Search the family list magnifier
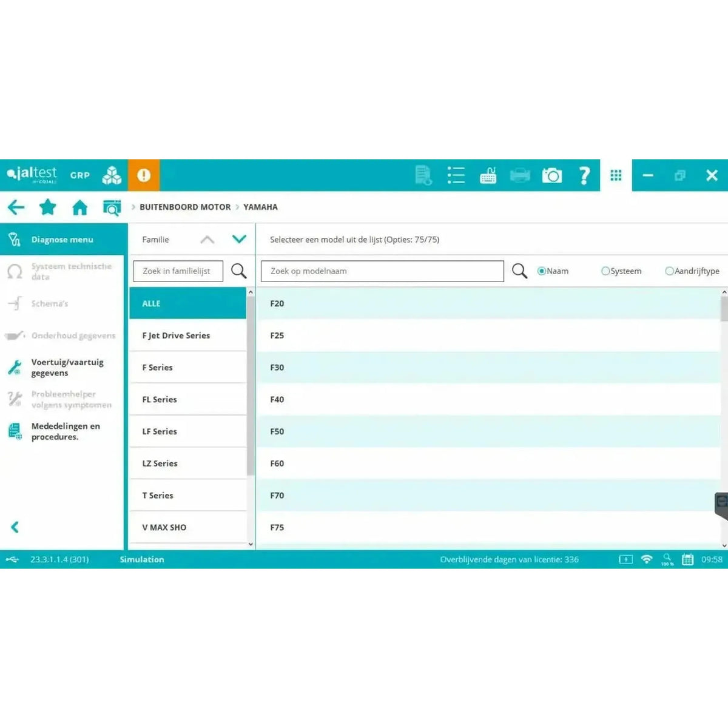 tap(239, 271)
